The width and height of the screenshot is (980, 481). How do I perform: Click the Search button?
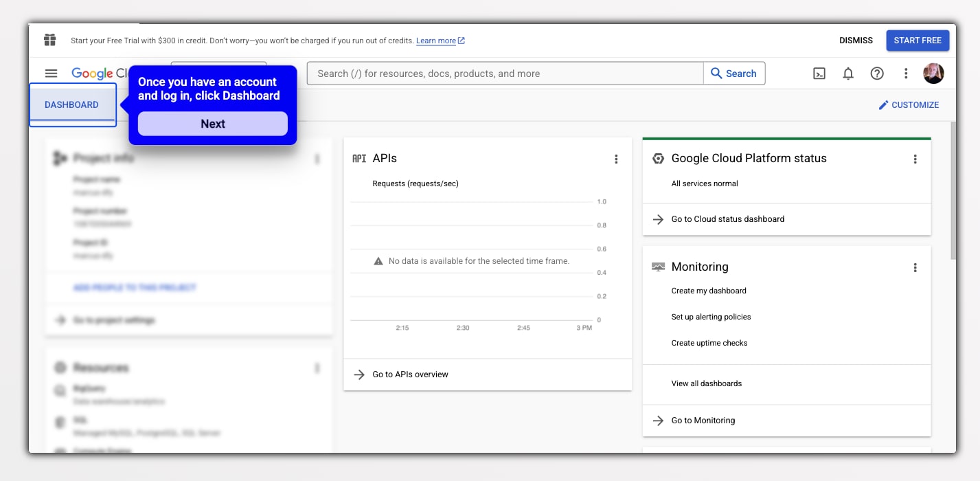(734, 74)
